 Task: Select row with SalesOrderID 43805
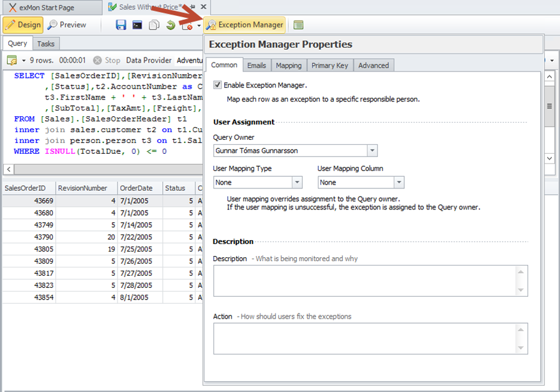click(x=103, y=249)
